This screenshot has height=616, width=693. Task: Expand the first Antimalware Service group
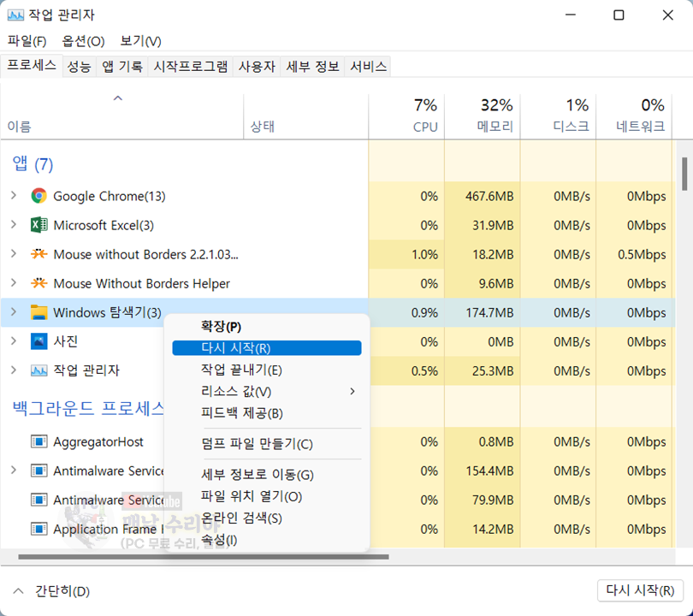pyautogui.click(x=14, y=471)
